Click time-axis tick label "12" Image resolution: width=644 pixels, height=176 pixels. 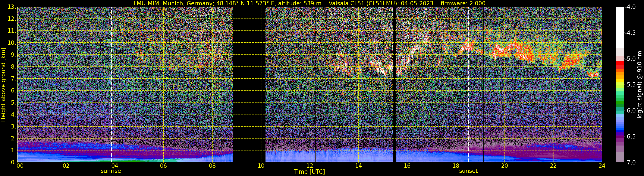310,166
